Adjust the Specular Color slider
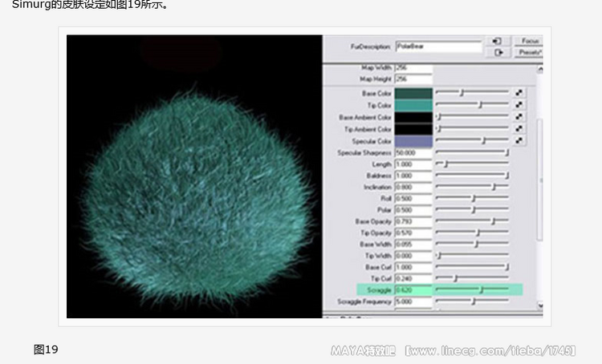This screenshot has height=364, width=602. coord(472,140)
